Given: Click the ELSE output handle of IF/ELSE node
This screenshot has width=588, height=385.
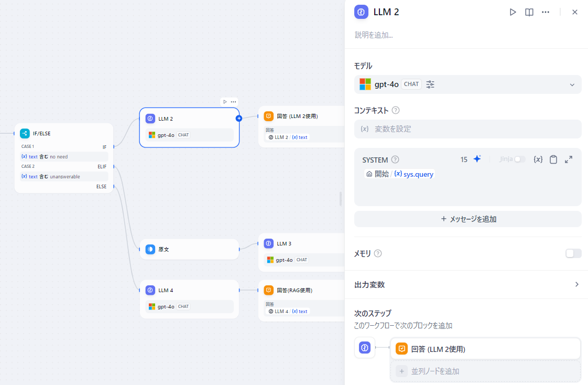Looking at the screenshot, I should click(x=114, y=186).
